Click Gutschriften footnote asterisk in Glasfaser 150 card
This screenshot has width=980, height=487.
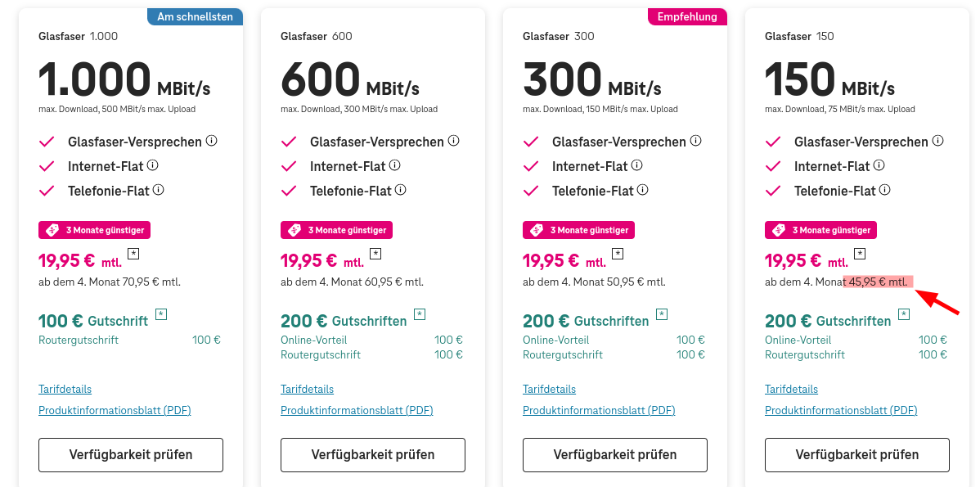click(904, 313)
